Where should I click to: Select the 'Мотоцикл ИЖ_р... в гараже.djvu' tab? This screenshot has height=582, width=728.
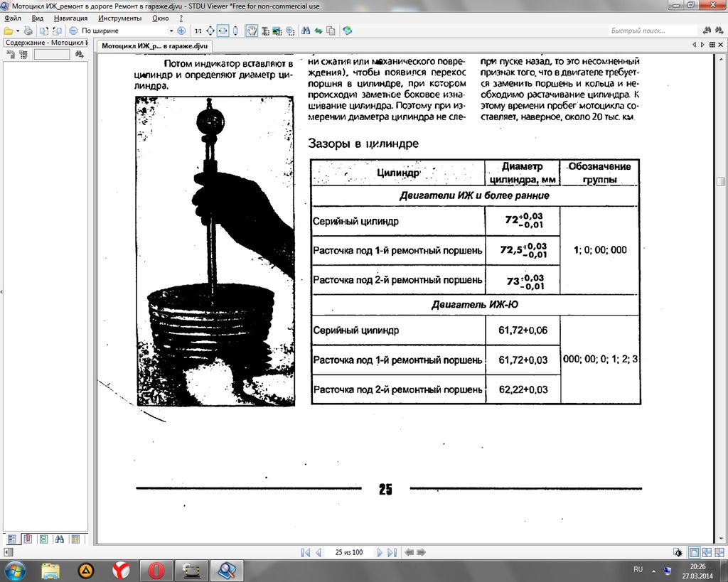155,45
